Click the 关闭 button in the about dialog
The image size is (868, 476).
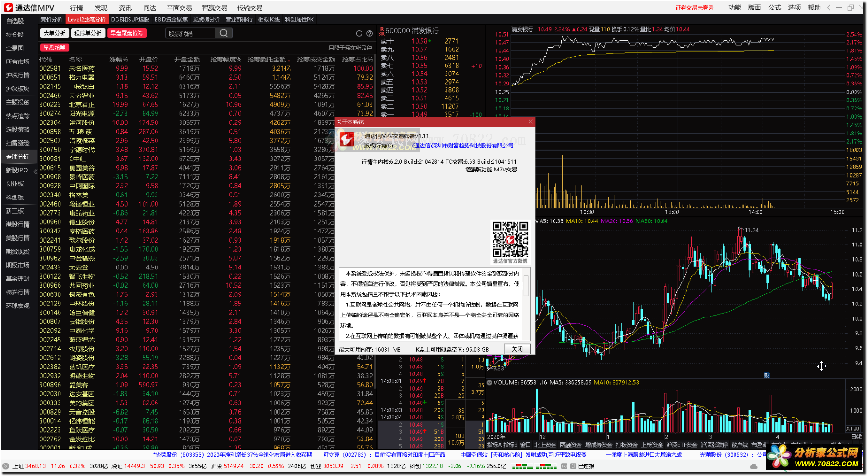click(x=517, y=349)
